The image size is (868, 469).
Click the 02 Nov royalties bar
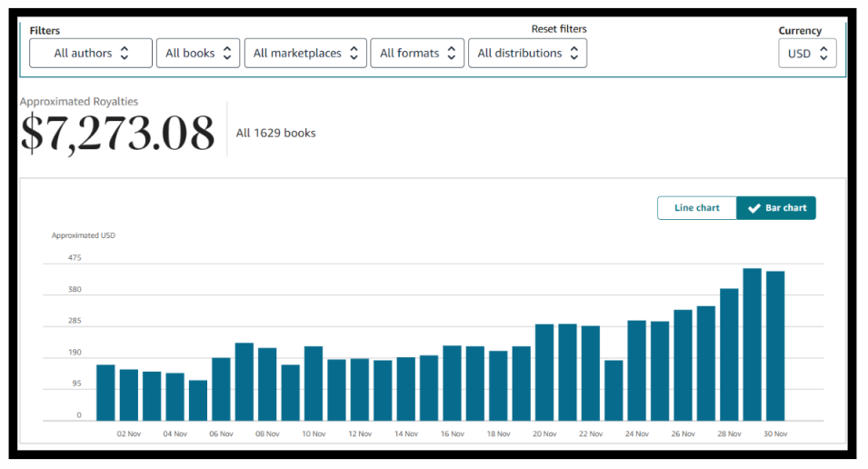tap(129, 394)
